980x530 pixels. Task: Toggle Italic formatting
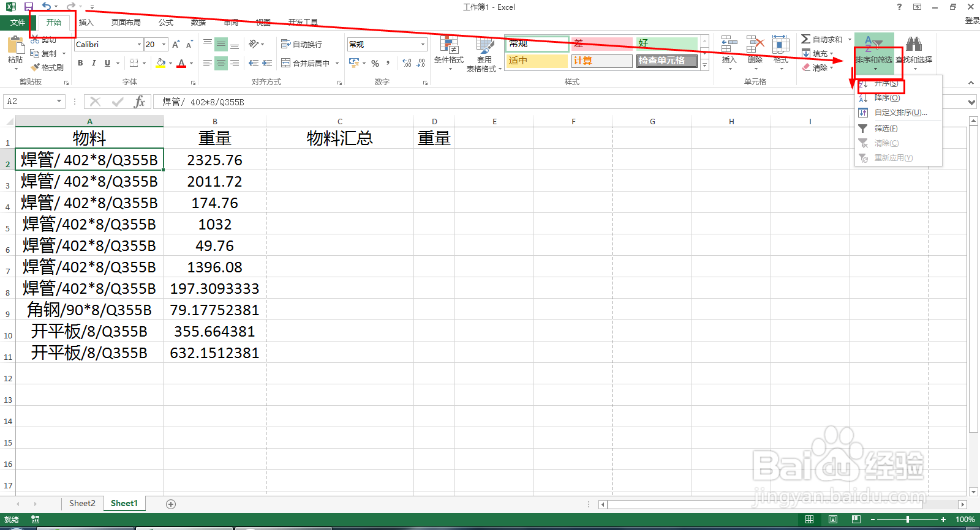pyautogui.click(x=94, y=63)
